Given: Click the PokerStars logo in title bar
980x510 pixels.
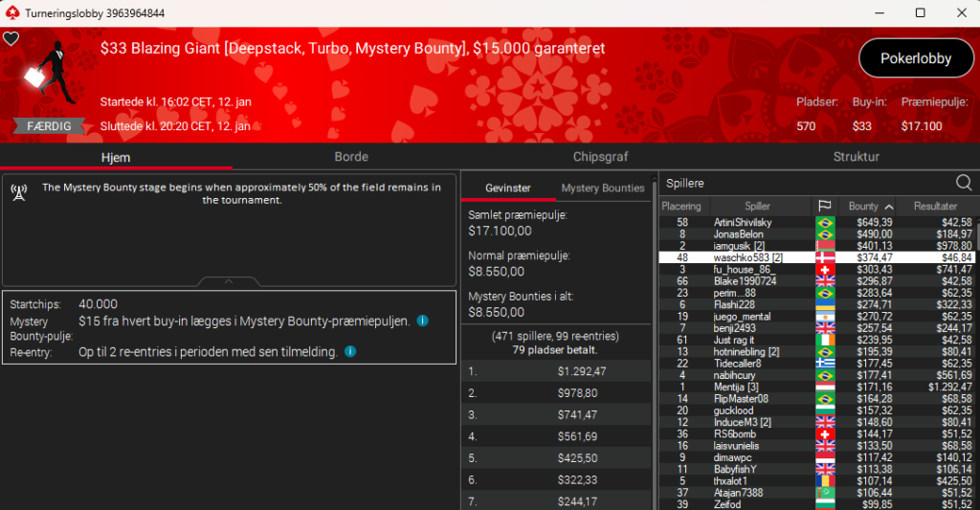Looking at the screenshot, I should coord(11,12).
